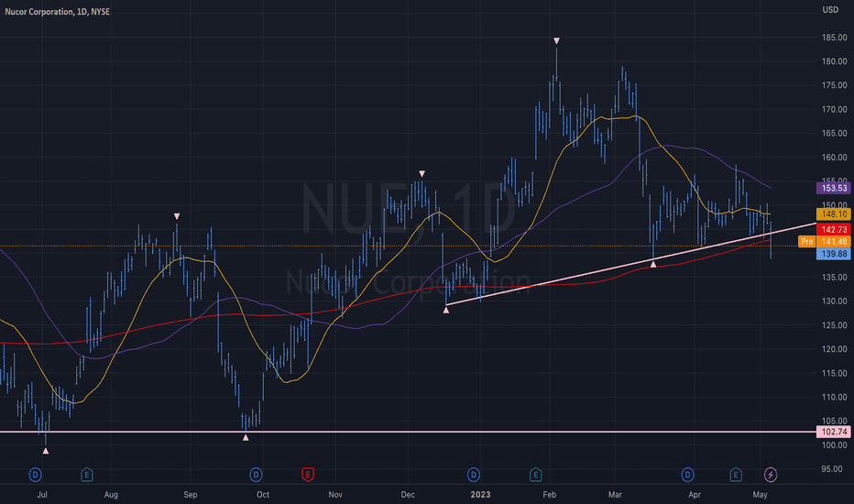Click the 170.00 price axis label
The image size is (854, 504).
point(835,110)
